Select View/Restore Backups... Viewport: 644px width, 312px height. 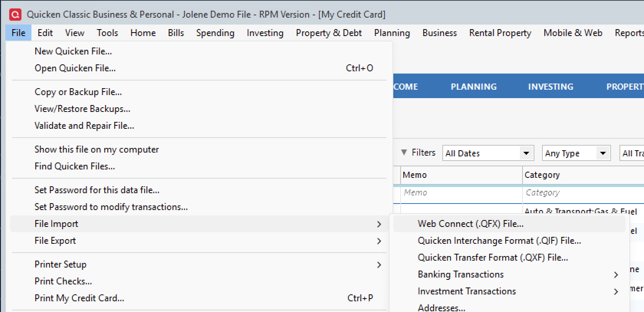[x=199, y=109]
